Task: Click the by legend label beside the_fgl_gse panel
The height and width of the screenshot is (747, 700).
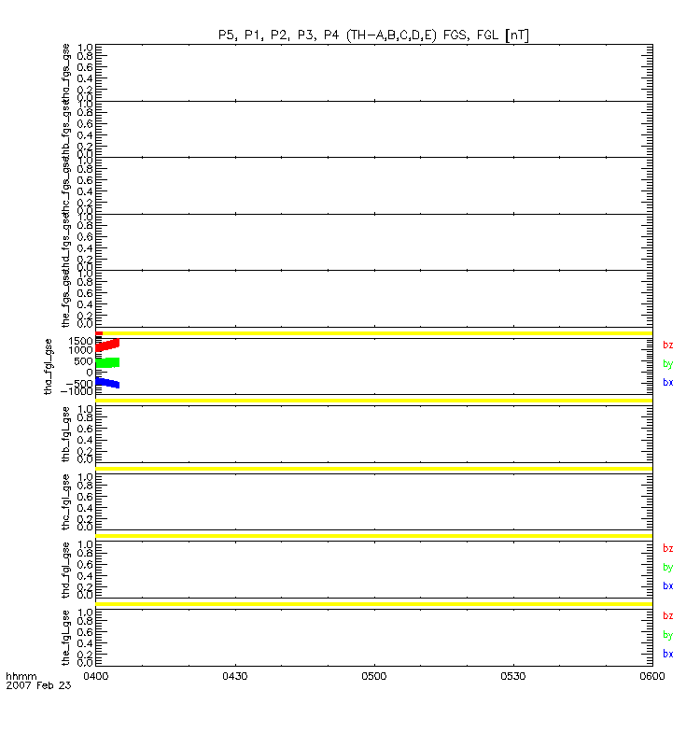Action: pos(667,635)
